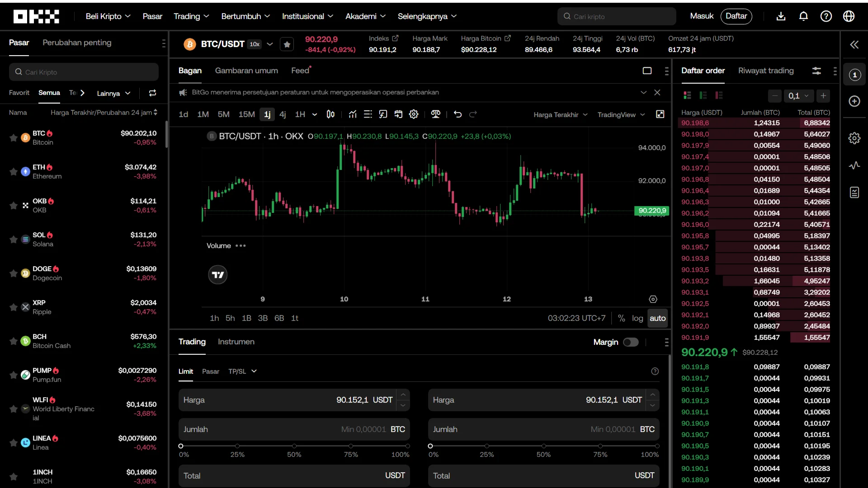Screen dimensions: 868x488
Task: Click the Daftar button
Action: pos(736,16)
